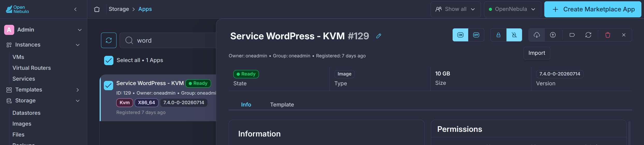This screenshot has width=644, height=145.
Task: Click the Kvm tag on the app card
Action: (x=125, y=103)
